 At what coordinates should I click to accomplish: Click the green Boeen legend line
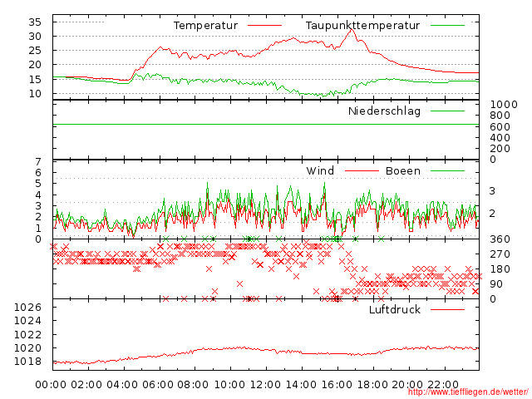447,170
